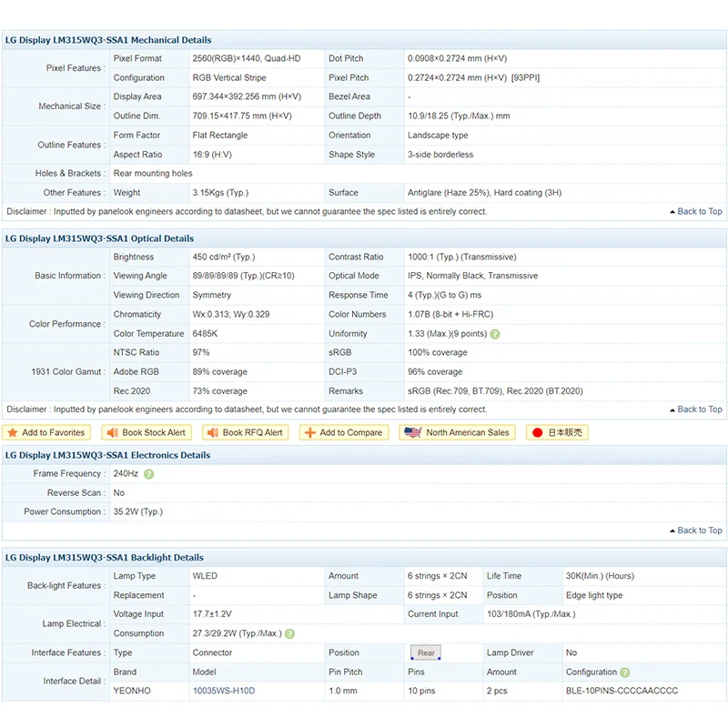
Task: Click the "3-side borderless" shape style value
Action: pos(440,155)
